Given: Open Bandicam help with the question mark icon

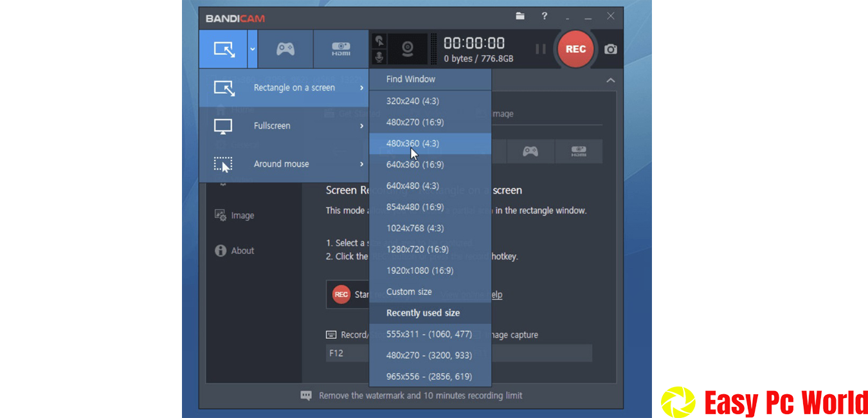Looking at the screenshot, I should pyautogui.click(x=544, y=16).
